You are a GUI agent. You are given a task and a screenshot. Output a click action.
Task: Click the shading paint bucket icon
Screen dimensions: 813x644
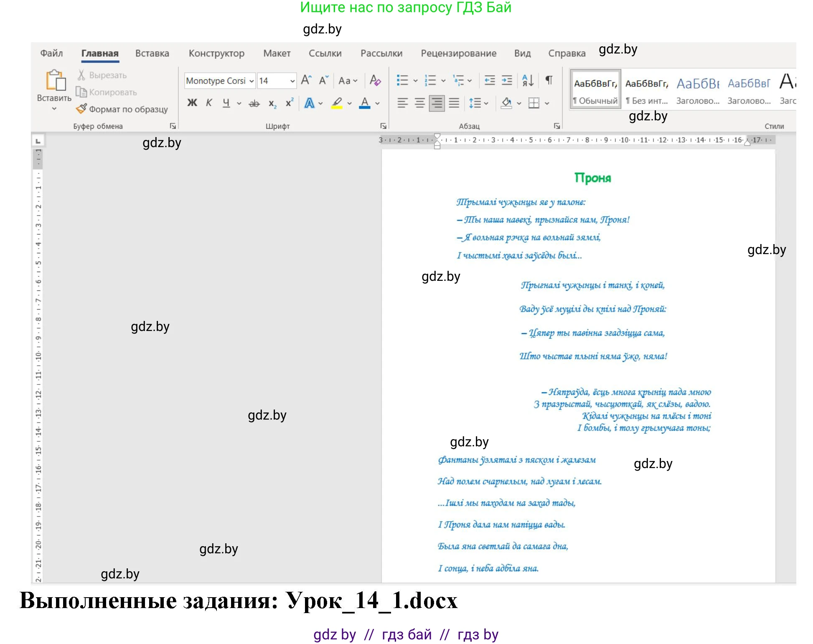[x=506, y=103]
